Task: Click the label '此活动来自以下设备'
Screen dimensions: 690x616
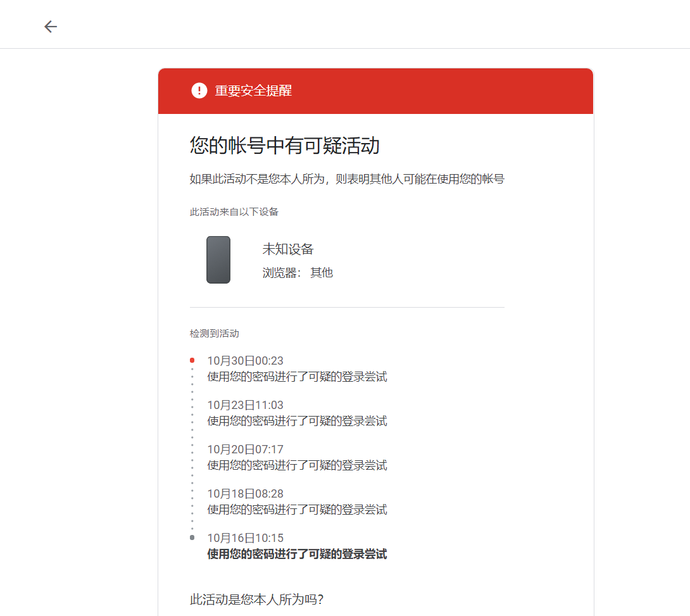Action: [x=234, y=212]
